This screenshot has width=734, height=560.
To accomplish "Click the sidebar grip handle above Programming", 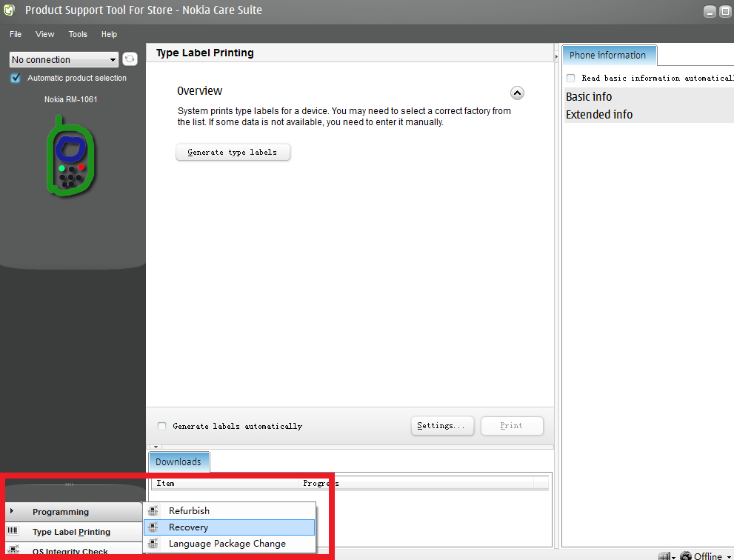I will point(70,484).
